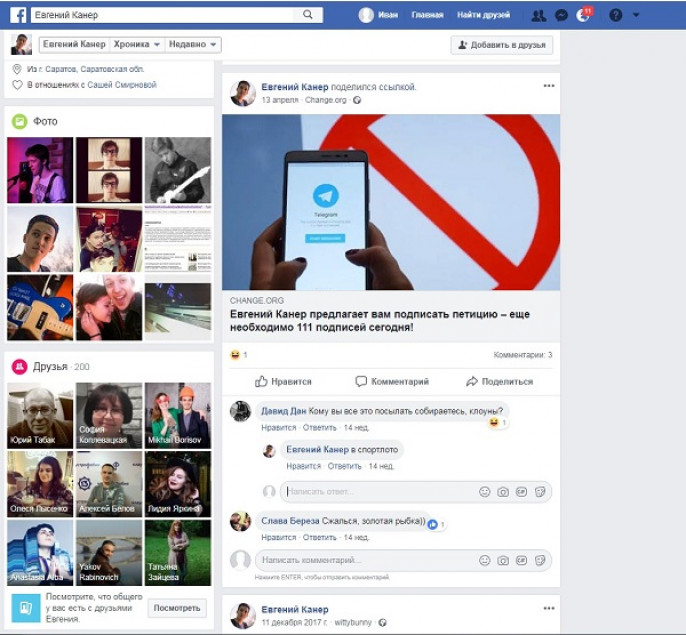The image size is (686, 635).
Task: Open friend Mikhail Borisov
Action: pos(178,416)
